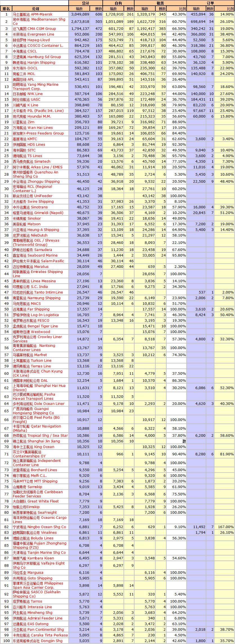Select total capacity value 2,673,818

coord(80,21)
